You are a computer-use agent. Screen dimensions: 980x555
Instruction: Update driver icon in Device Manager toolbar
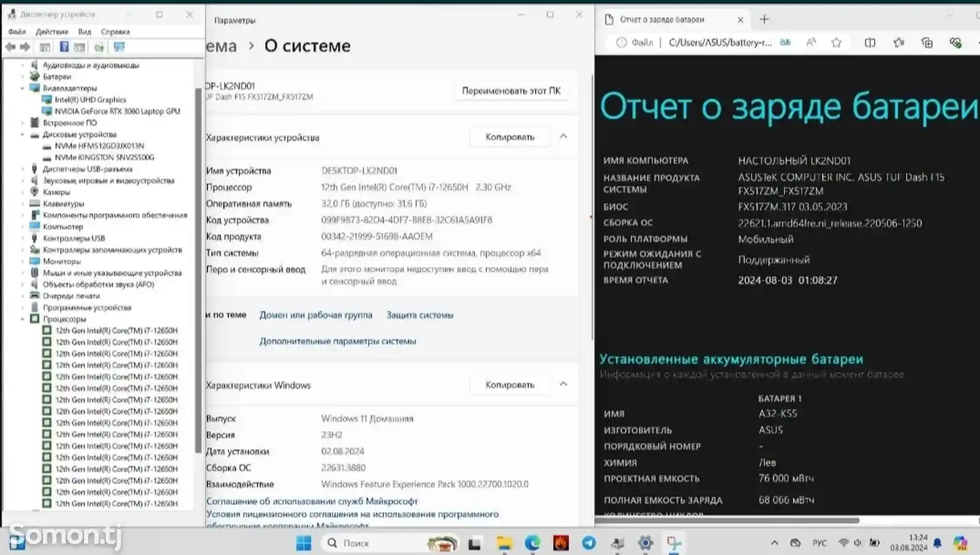coord(99,47)
